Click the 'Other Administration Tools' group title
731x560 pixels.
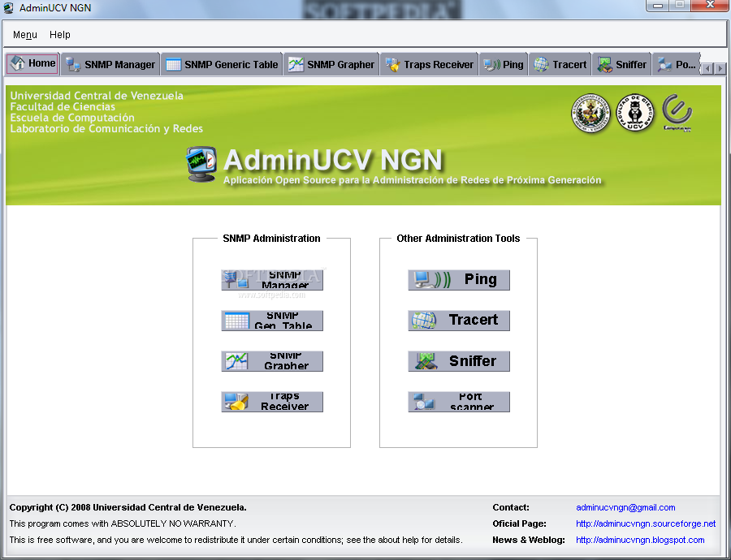point(458,239)
